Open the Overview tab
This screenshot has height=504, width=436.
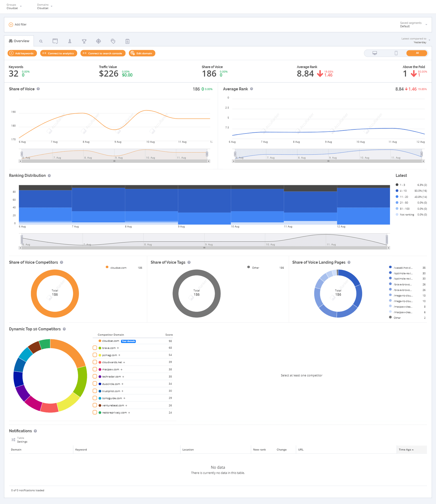point(19,41)
